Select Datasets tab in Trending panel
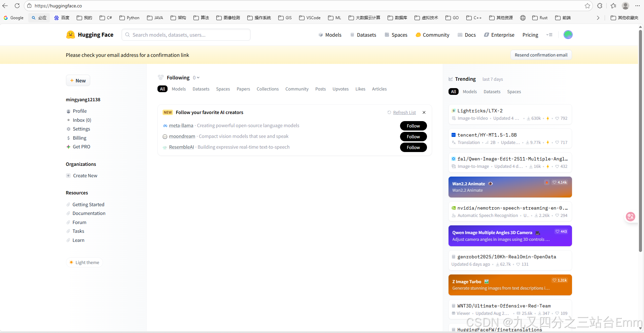Viewport: 644px width, 333px height. [492, 91]
